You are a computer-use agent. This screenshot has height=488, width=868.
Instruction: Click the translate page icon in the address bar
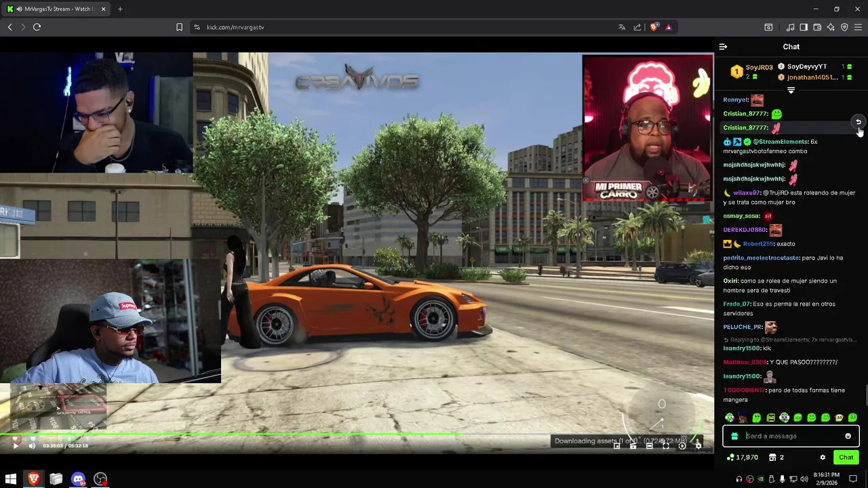click(x=622, y=27)
